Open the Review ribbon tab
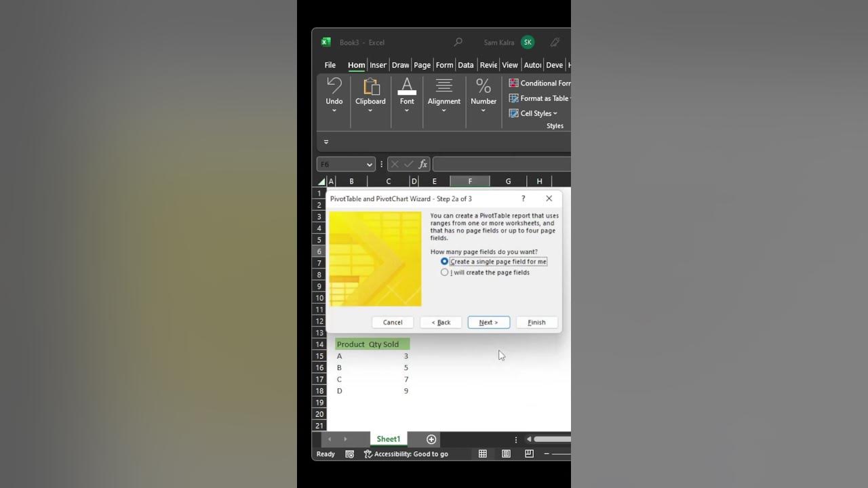868x488 pixels. pos(488,65)
